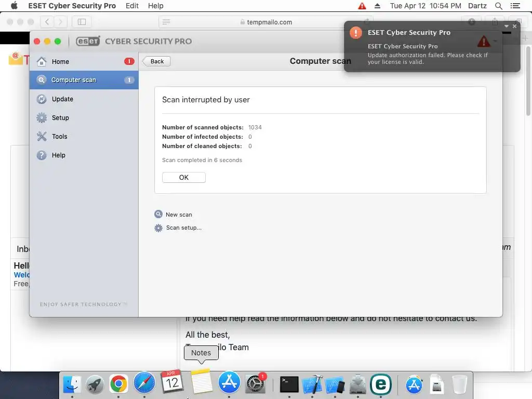The height and width of the screenshot is (399, 532).
Task: Open Xcode from the Dock
Action: click(x=312, y=384)
